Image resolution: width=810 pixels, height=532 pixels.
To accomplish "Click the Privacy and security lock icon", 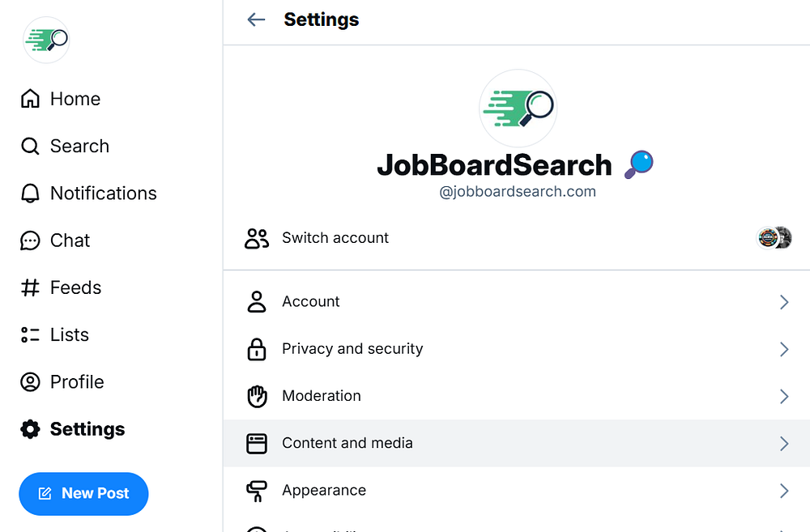I will (x=257, y=349).
